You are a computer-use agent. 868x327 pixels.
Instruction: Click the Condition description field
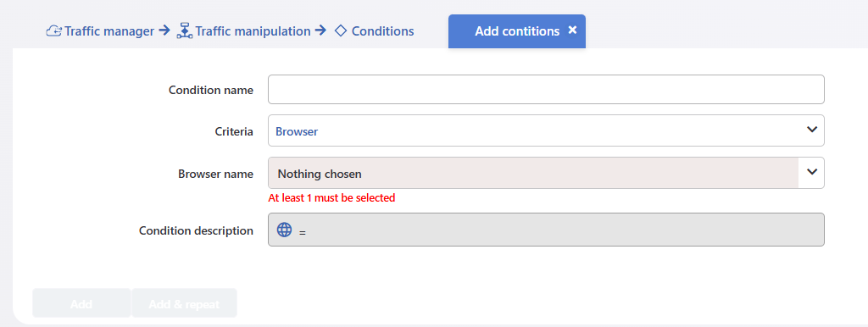(546, 230)
